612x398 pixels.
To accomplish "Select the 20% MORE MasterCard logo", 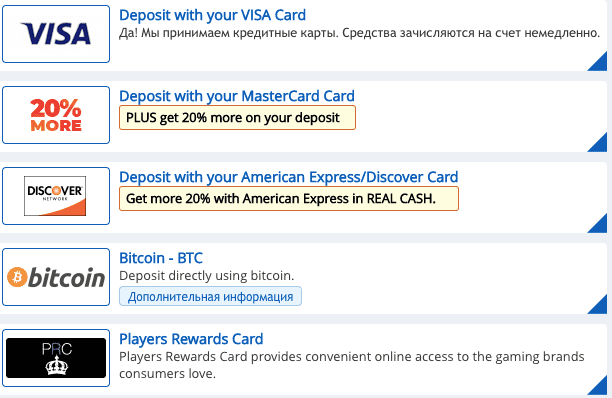I will (x=56, y=115).
